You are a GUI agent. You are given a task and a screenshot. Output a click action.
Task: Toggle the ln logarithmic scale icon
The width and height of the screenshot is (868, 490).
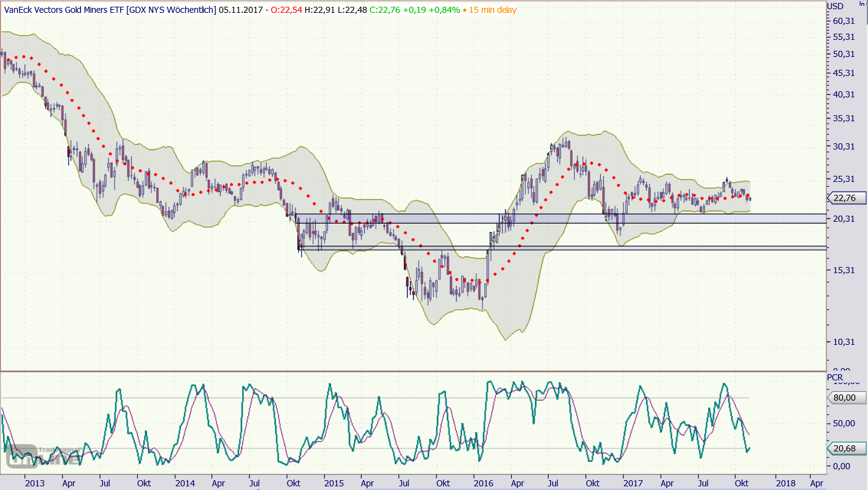(862, 4)
